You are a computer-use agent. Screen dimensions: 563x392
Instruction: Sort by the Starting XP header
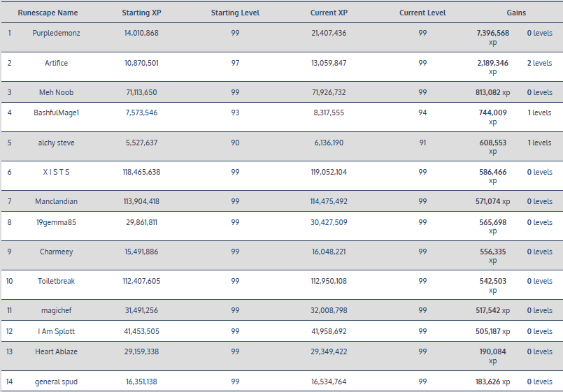(141, 13)
